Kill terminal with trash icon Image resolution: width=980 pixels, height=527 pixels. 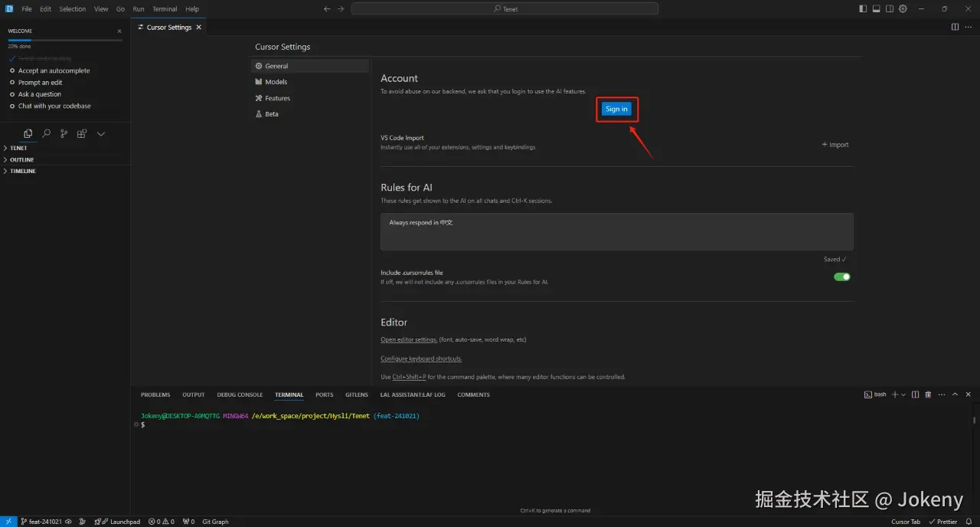click(x=929, y=394)
